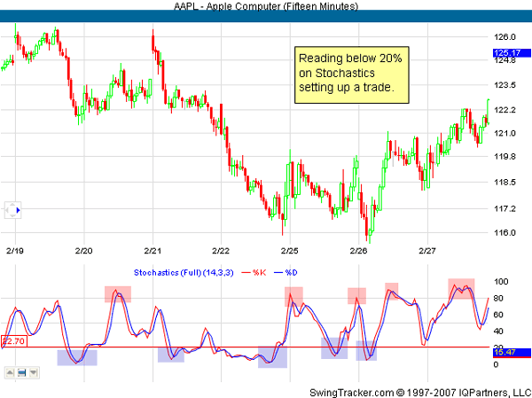Pan the price chart up arrow
The width and height of the screenshot is (532, 398).
[x=12, y=205]
